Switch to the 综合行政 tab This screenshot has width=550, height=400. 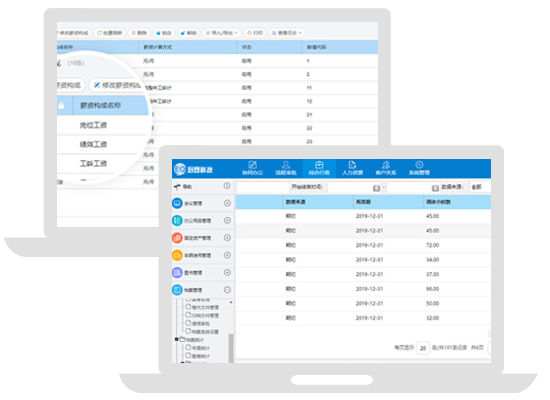coord(319,168)
